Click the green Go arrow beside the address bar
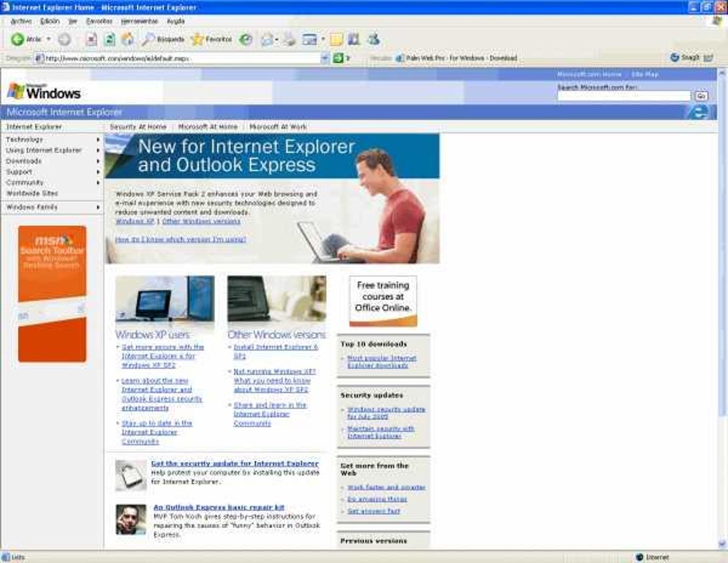728x563 pixels. tap(338, 58)
